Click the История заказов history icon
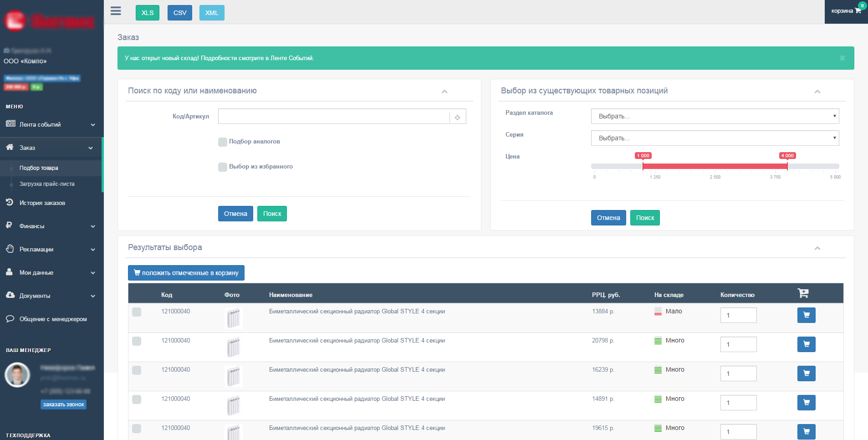868x440 pixels. point(10,202)
